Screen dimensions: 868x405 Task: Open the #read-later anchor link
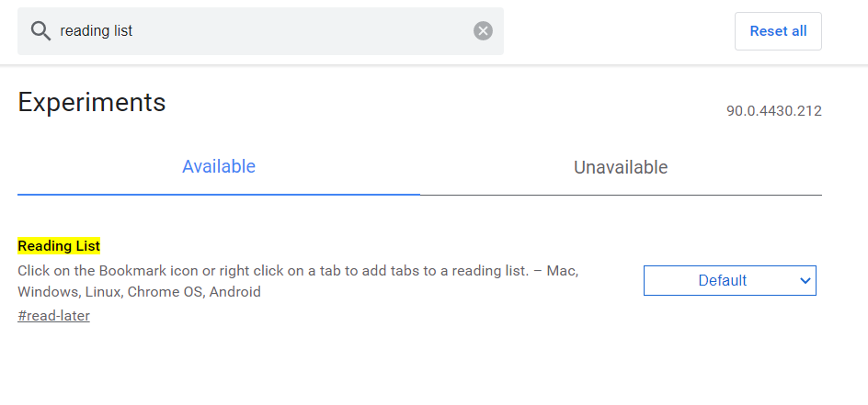click(x=53, y=316)
